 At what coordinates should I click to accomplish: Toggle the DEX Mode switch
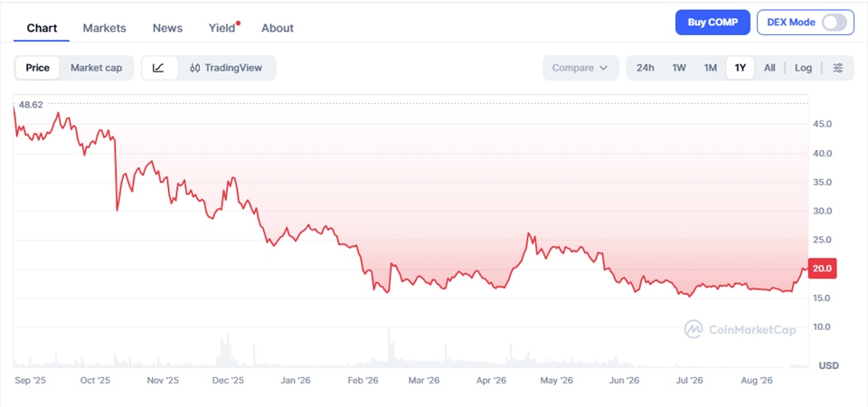tap(835, 22)
